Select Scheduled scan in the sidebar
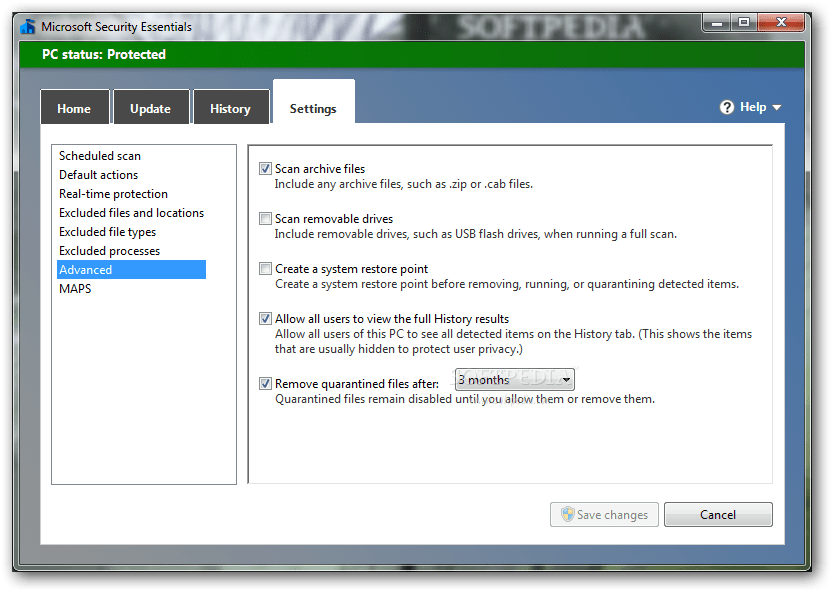The height and width of the screenshot is (592, 832). pos(99,155)
